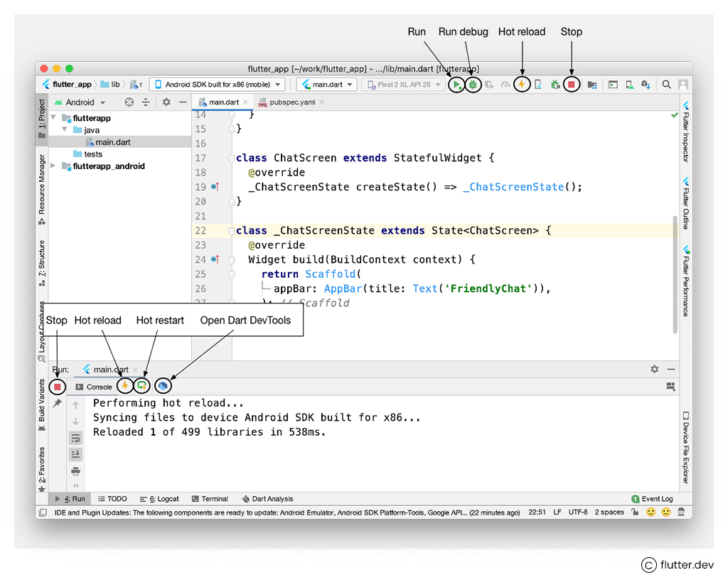Viewport: 728px width, 587px height.
Task: Start debugging with the green bug icon
Action: click(473, 85)
